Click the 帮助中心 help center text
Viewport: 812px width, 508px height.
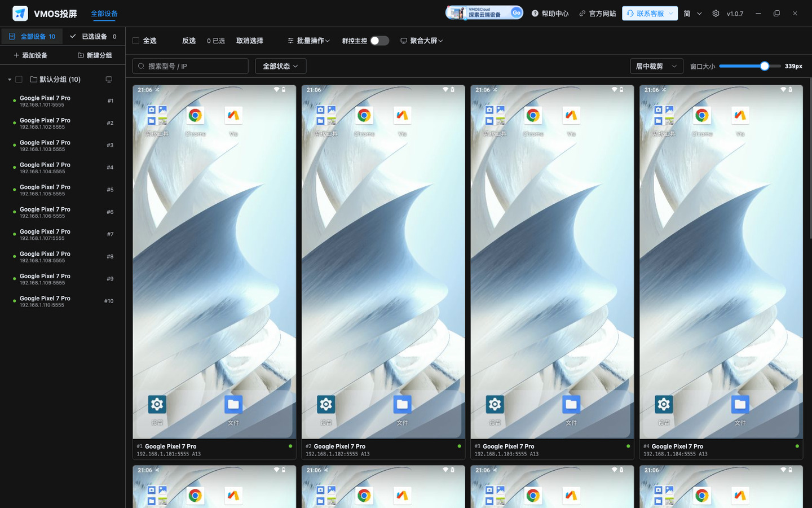pyautogui.click(x=555, y=13)
